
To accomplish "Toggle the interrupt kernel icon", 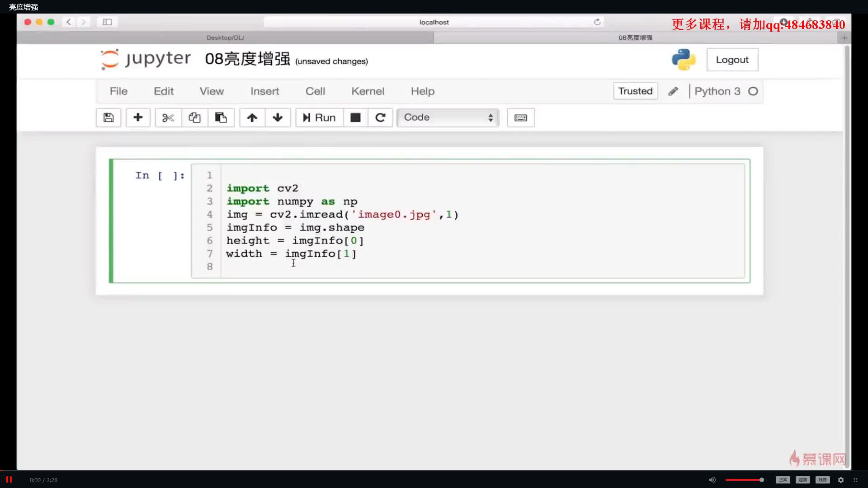I will (x=355, y=117).
